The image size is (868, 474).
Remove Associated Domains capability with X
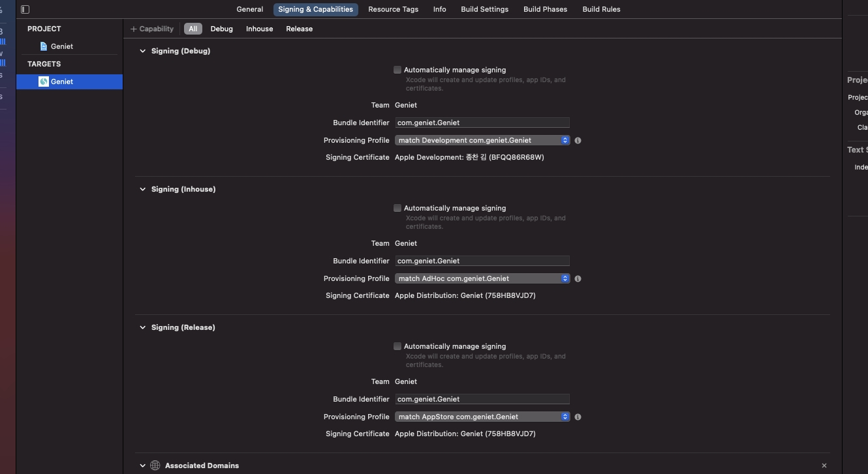[x=824, y=466]
